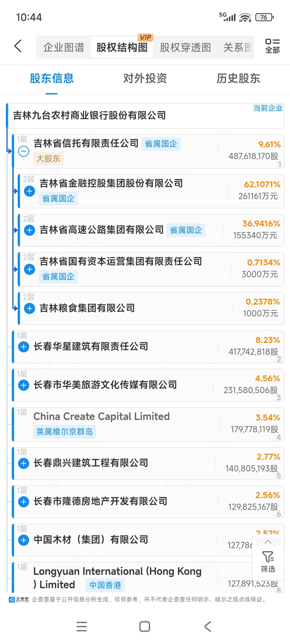Tap the Android recent apps menu icon
This screenshot has height=644, width=290.
82,627
